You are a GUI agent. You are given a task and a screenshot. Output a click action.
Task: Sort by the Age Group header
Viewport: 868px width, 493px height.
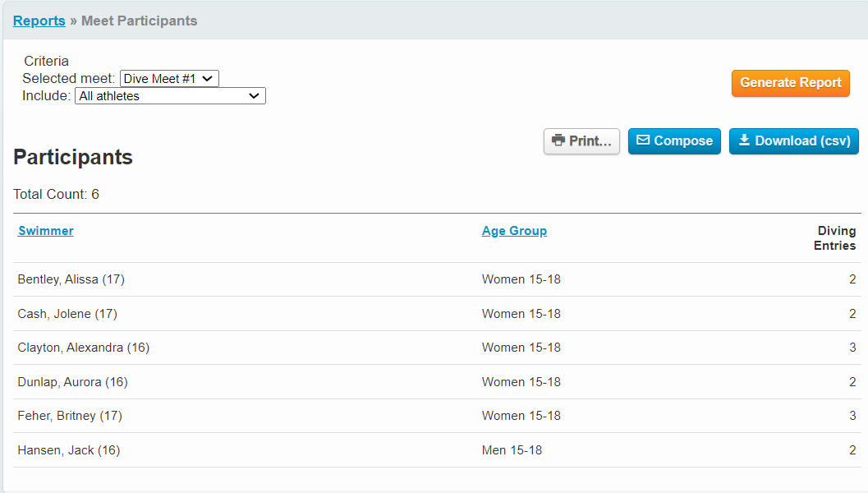(514, 231)
